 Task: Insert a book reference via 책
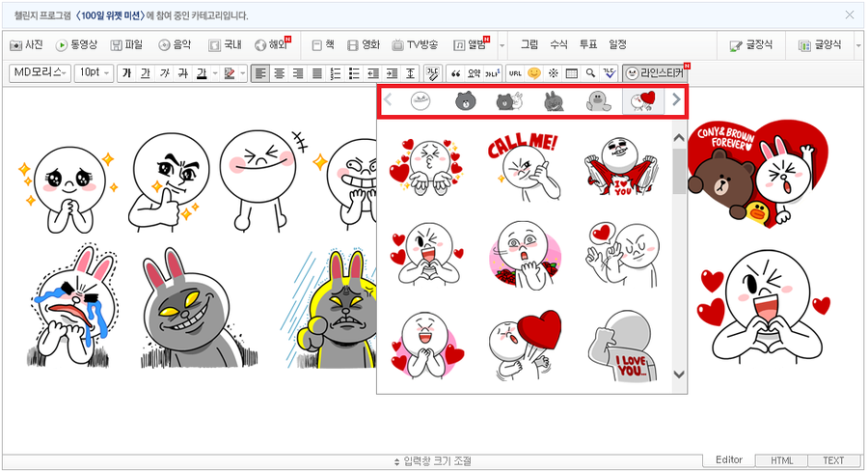[x=323, y=44]
